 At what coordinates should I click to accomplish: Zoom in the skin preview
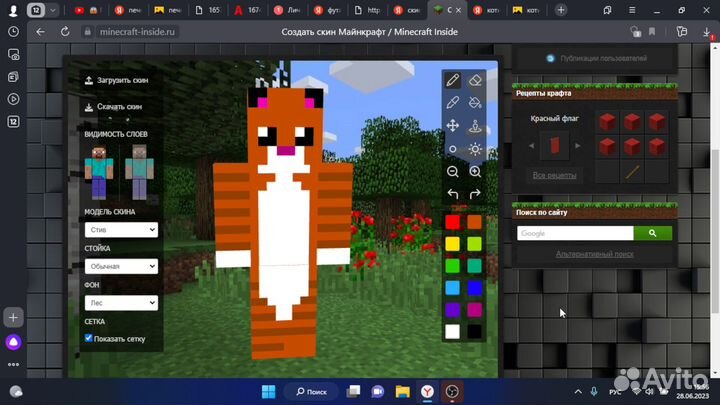475,172
